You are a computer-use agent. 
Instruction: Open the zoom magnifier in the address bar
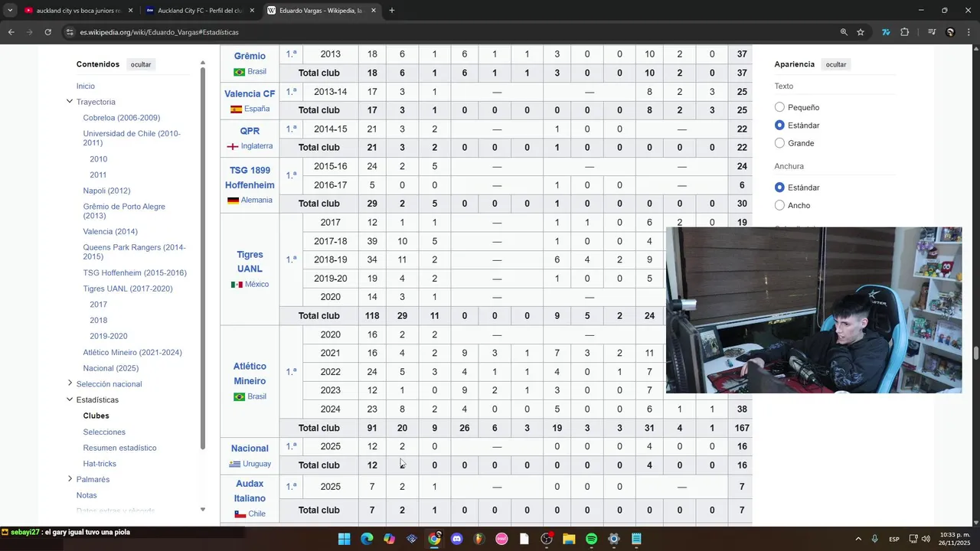(844, 32)
